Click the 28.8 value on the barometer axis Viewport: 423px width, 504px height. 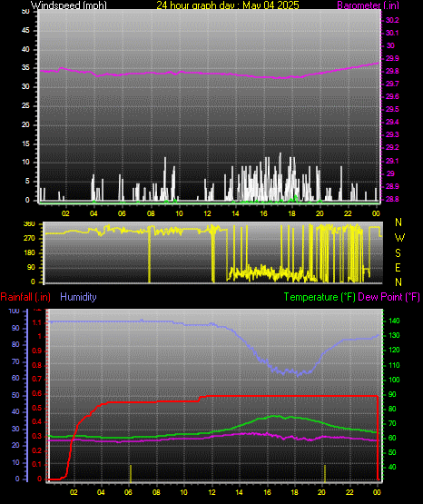392,199
